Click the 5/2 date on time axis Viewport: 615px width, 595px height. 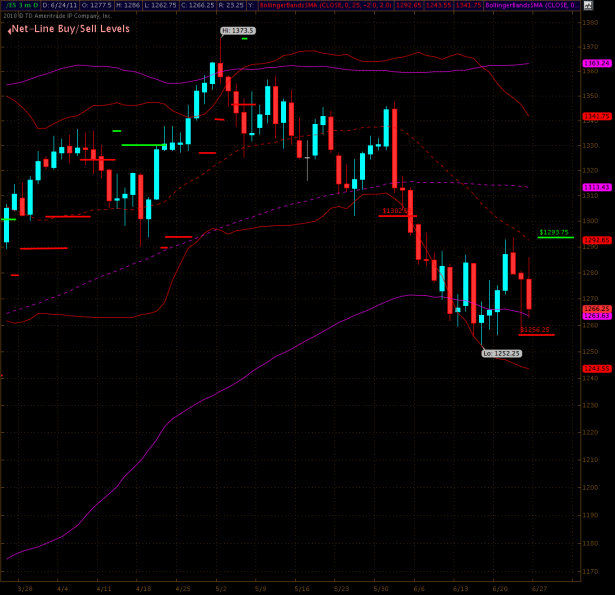coord(221,589)
